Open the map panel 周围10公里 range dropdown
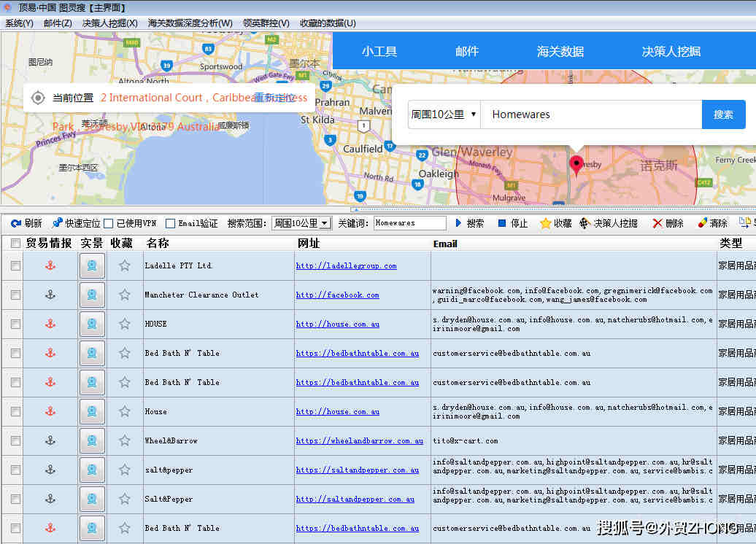 coord(444,114)
